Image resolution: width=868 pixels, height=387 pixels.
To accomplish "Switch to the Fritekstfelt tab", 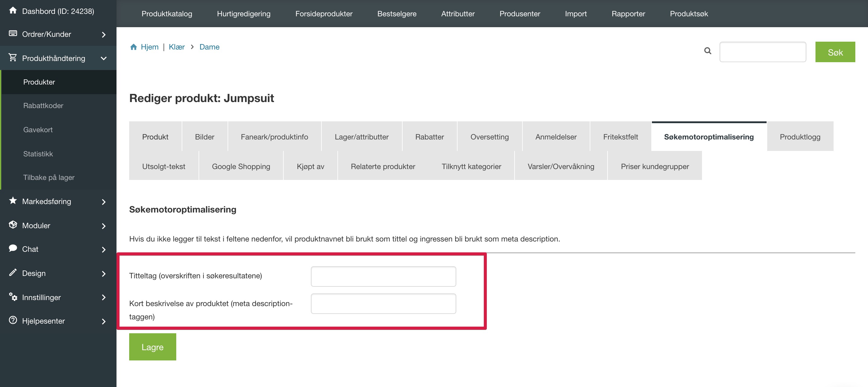I will 621,136.
